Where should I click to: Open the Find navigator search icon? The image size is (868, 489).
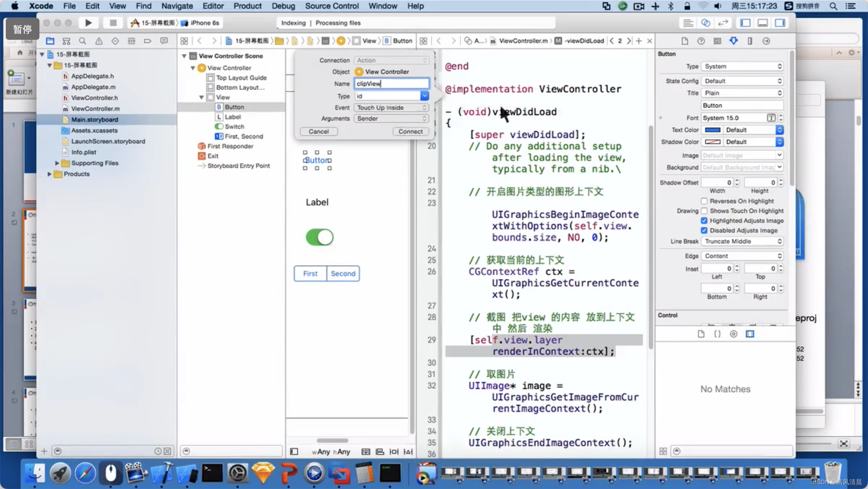(82, 41)
